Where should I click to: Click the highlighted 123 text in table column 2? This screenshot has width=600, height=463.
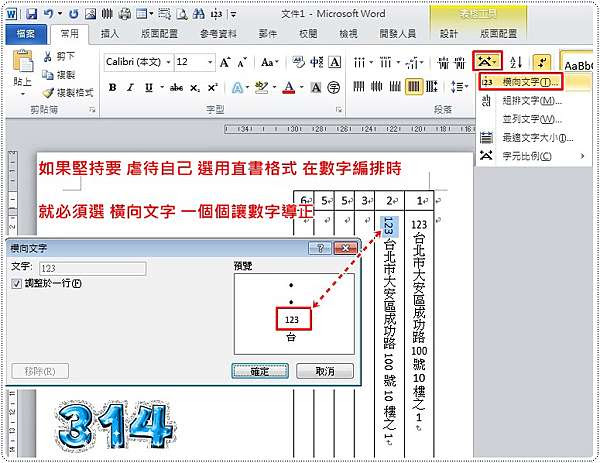[390, 226]
